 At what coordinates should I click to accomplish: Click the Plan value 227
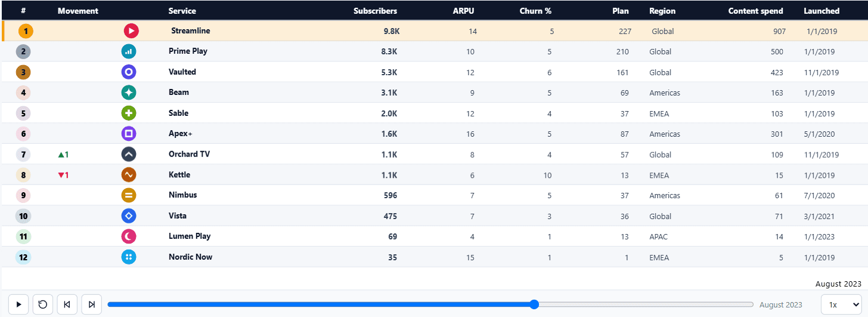tap(625, 32)
